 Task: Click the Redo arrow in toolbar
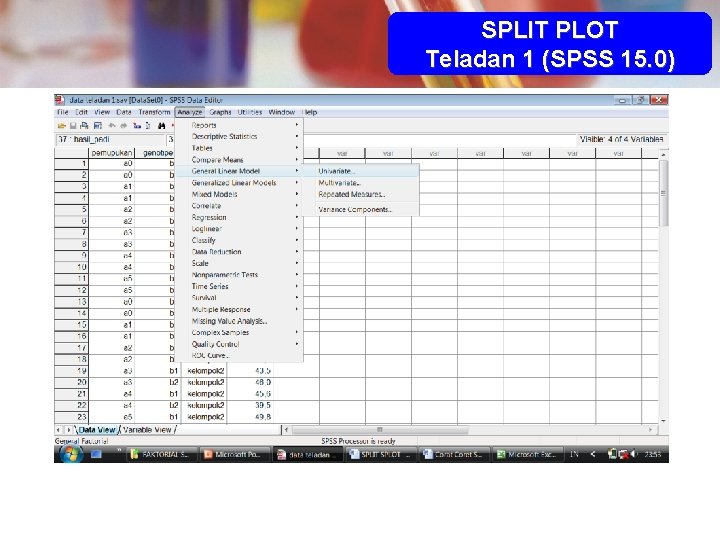point(123,125)
